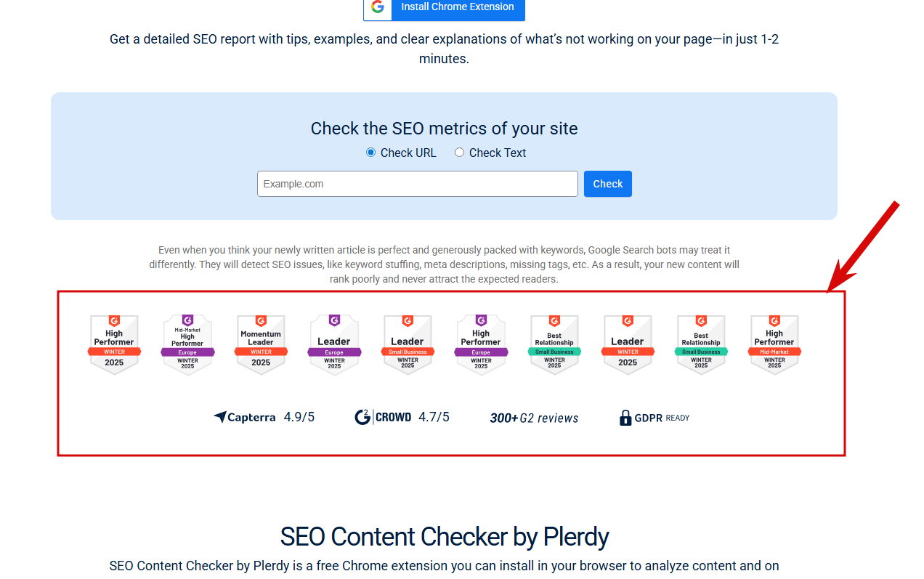Click the Leader Small Business badge
The height and width of the screenshot is (579, 924).
tap(408, 344)
